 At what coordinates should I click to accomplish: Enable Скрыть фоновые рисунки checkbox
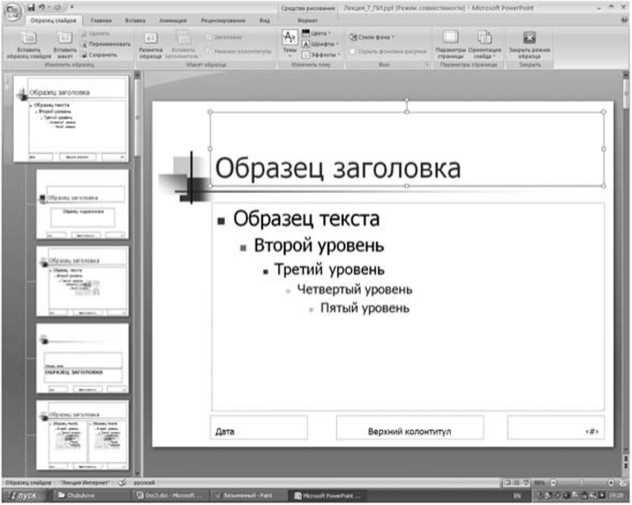(351, 49)
